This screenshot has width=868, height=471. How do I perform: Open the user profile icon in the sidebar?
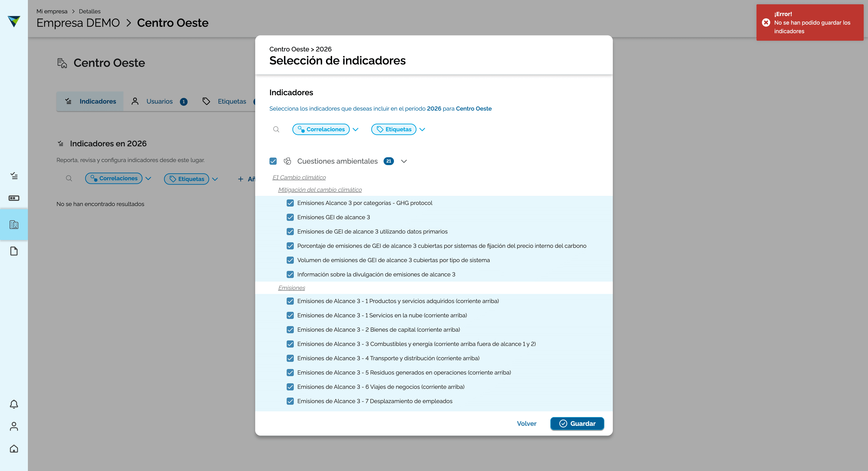tap(14, 426)
